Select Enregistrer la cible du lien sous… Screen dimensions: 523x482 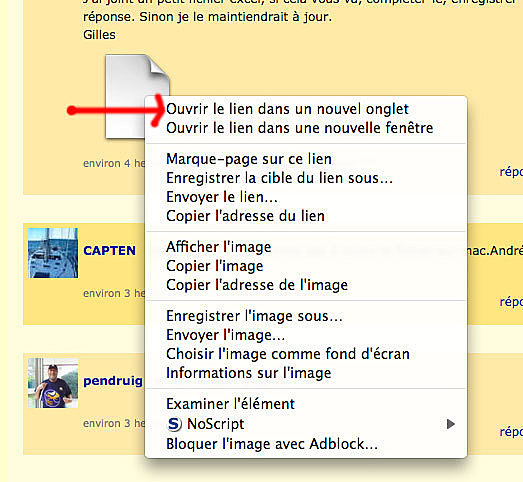pos(306,178)
